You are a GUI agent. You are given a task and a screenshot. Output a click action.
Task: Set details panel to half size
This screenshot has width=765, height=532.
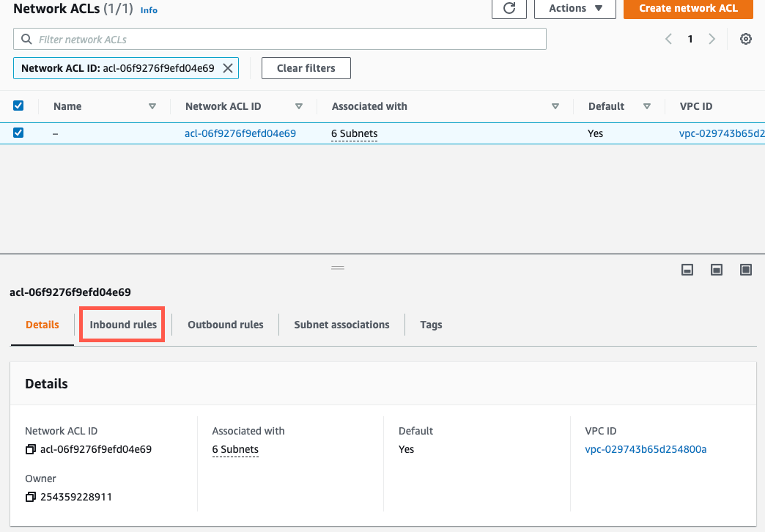[716, 270]
